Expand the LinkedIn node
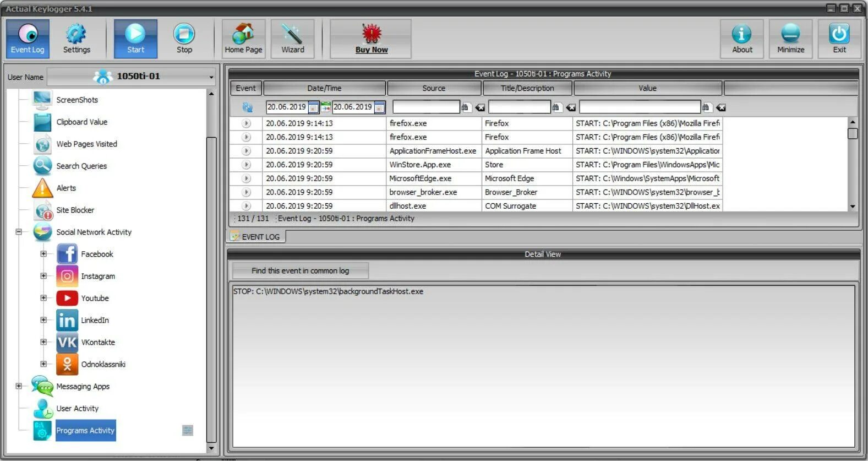 click(x=43, y=320)
